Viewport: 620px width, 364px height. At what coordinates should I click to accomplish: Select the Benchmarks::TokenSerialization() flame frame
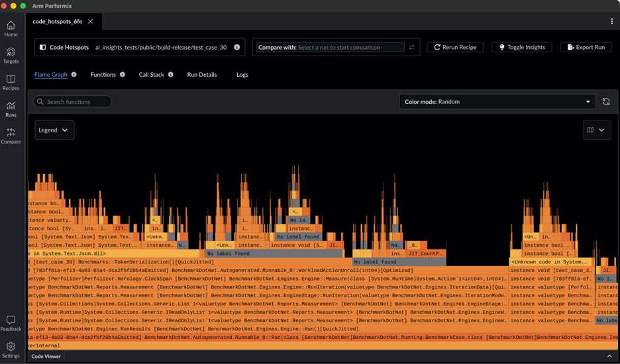tap(190, 262)
